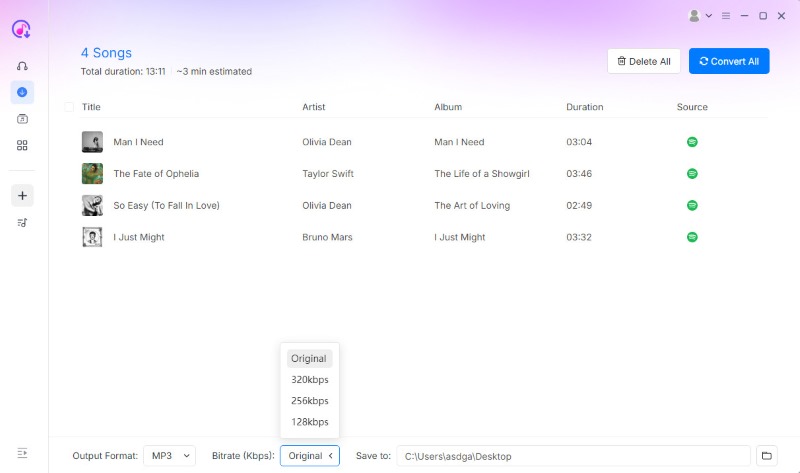Click Spotify source icon for I Just Might
The image size is (800, 473).
[x=692, y=237]
